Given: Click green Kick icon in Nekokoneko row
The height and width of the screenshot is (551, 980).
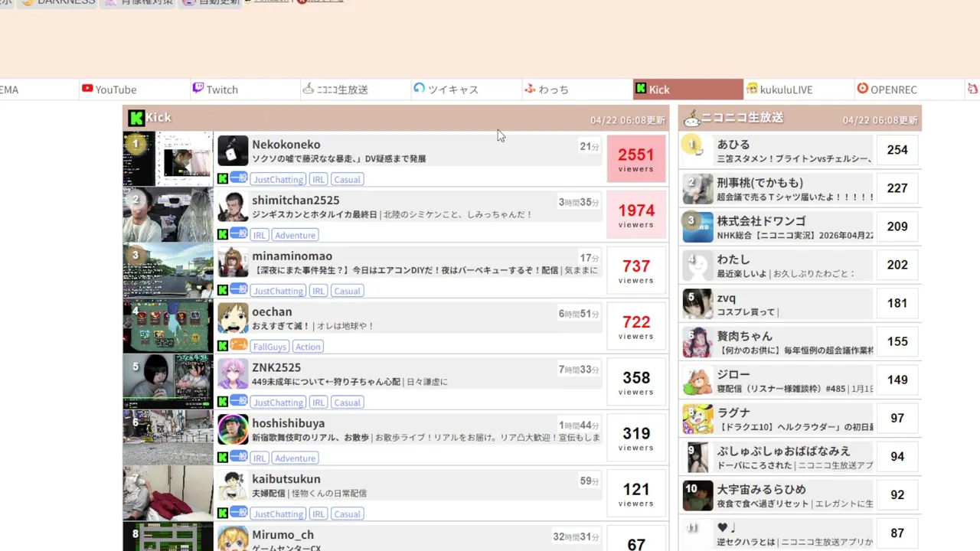Looking at the screenshot, I should pos(223,179).
